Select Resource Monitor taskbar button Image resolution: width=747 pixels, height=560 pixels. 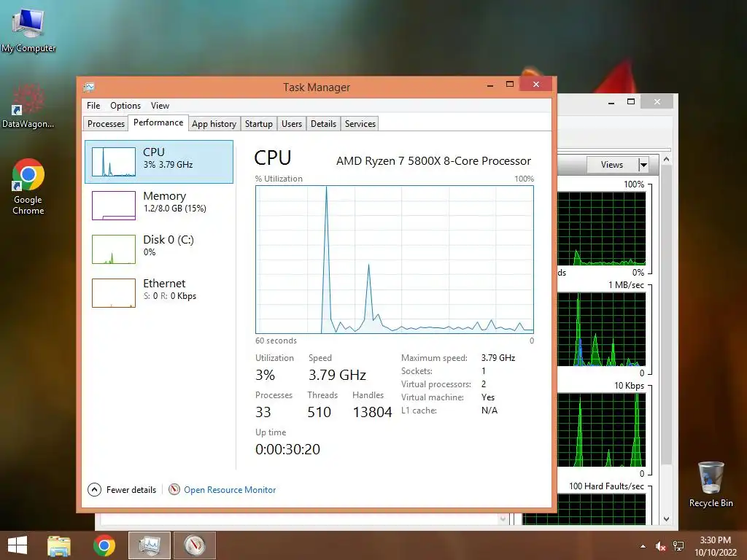coord(194,545)
